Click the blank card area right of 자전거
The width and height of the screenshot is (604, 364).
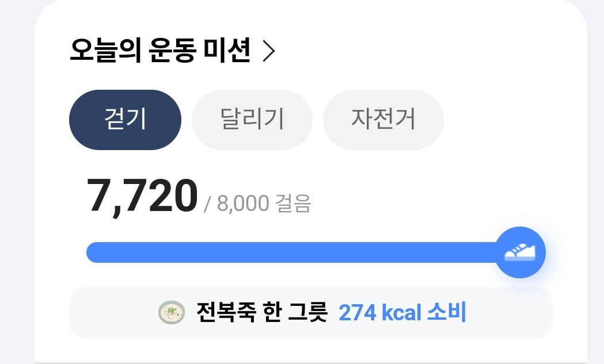pos(512,120)
